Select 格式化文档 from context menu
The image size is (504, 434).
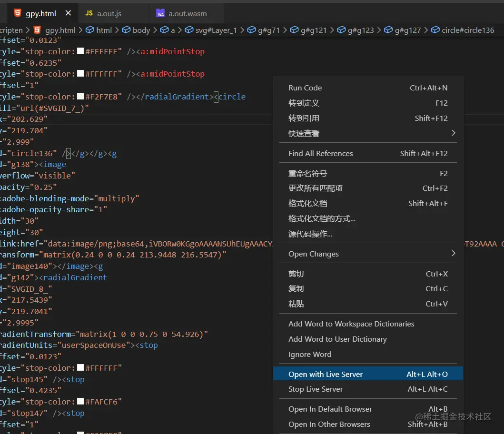[307, 203]
